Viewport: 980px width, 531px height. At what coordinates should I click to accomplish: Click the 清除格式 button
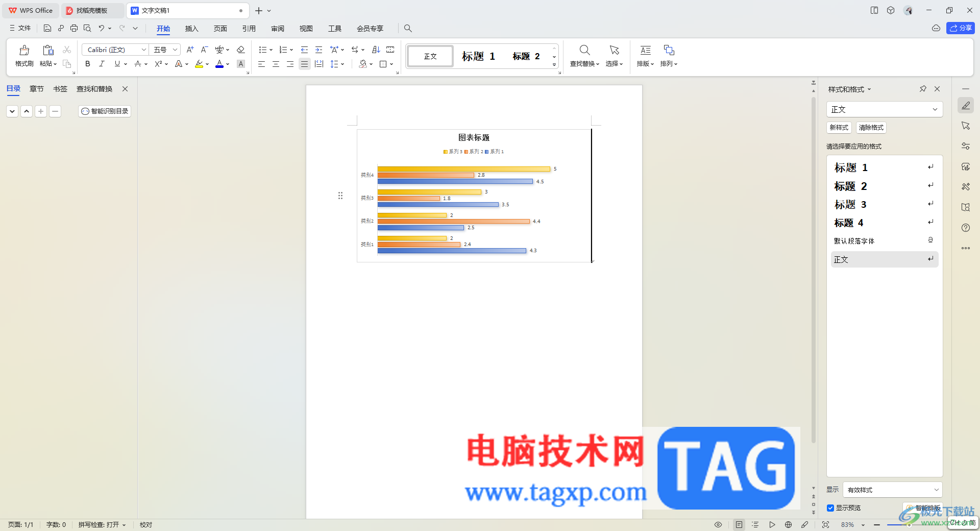[x=871, y=128]
